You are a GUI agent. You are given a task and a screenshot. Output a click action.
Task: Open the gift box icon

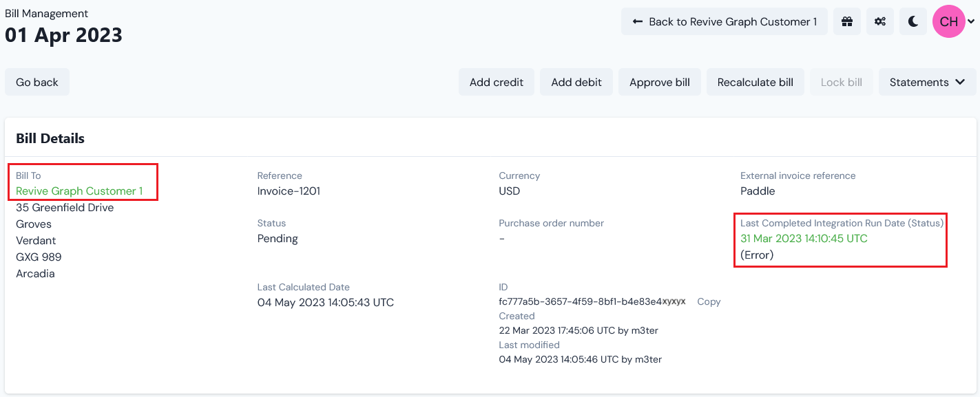click(x=847, y=21)
